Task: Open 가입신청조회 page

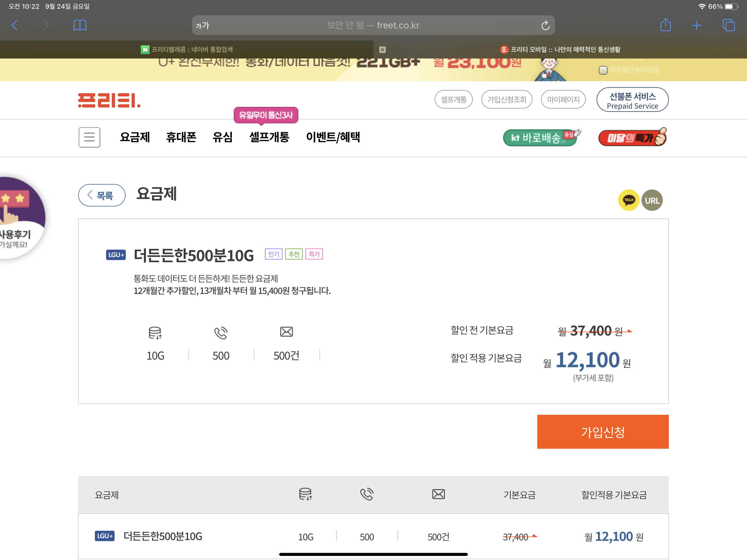Action: tap(507, 99)
